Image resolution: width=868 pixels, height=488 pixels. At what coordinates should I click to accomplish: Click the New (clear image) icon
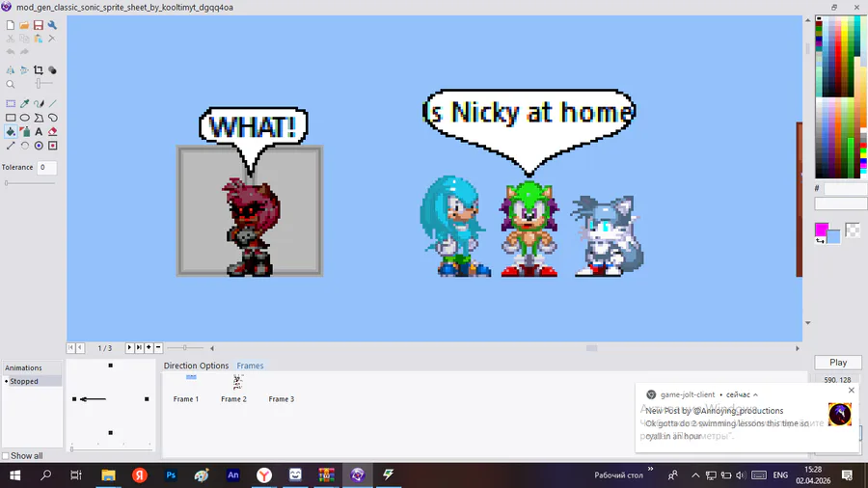(x=11, y=25)
